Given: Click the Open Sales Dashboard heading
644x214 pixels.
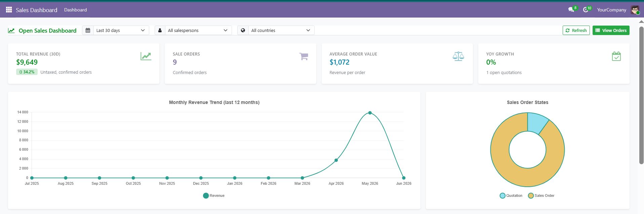Looking at the screenshot, I should [47, 31].
